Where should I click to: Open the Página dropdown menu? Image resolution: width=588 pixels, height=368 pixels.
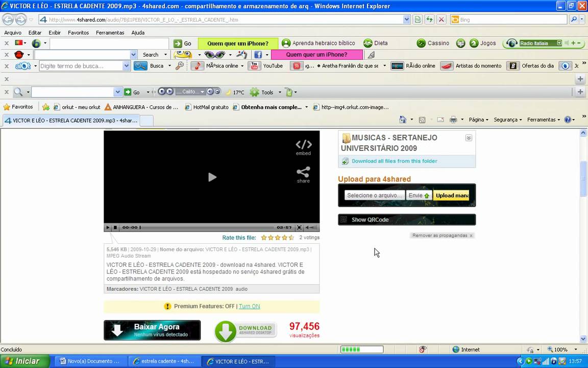click(x=478, y=120)
